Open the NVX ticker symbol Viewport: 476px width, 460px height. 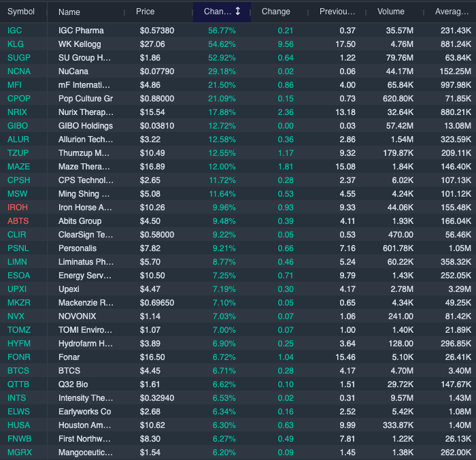tap(16, 316)
